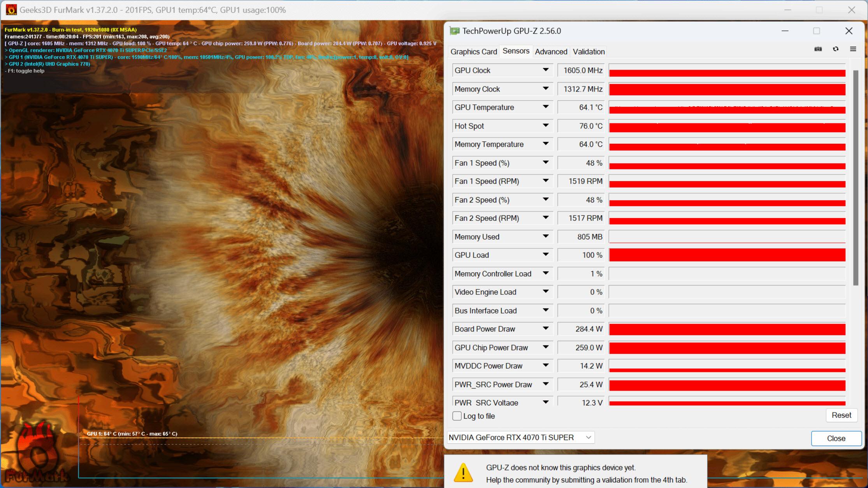Viewport: 868px width, 488px height.
Task: Click the Close button in GPU-Z
Action: click(x=835, y=437)
